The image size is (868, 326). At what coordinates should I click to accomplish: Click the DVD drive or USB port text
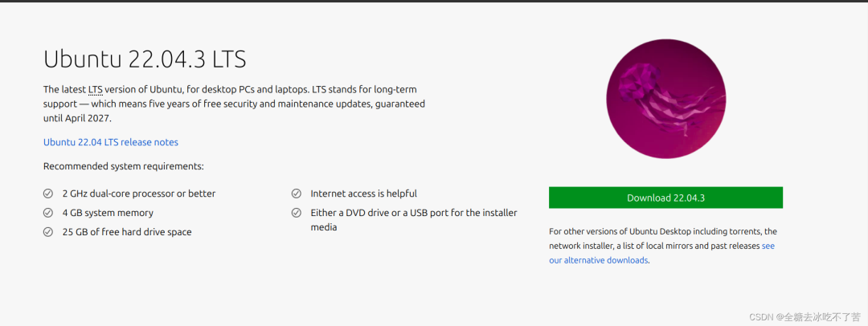[414, 213]
